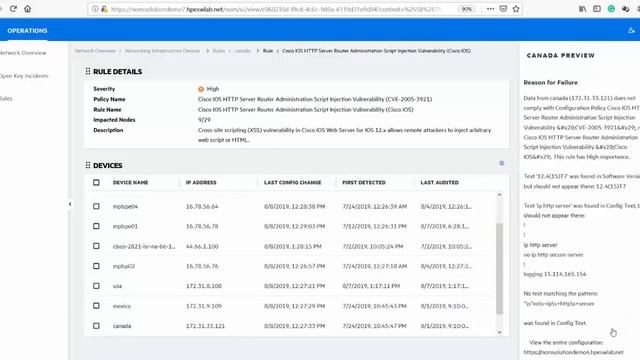The width and height of the screenshot is (640, 360).
Task: Click the Network Overview breadcrumb link
Action: tap(95, 51)
